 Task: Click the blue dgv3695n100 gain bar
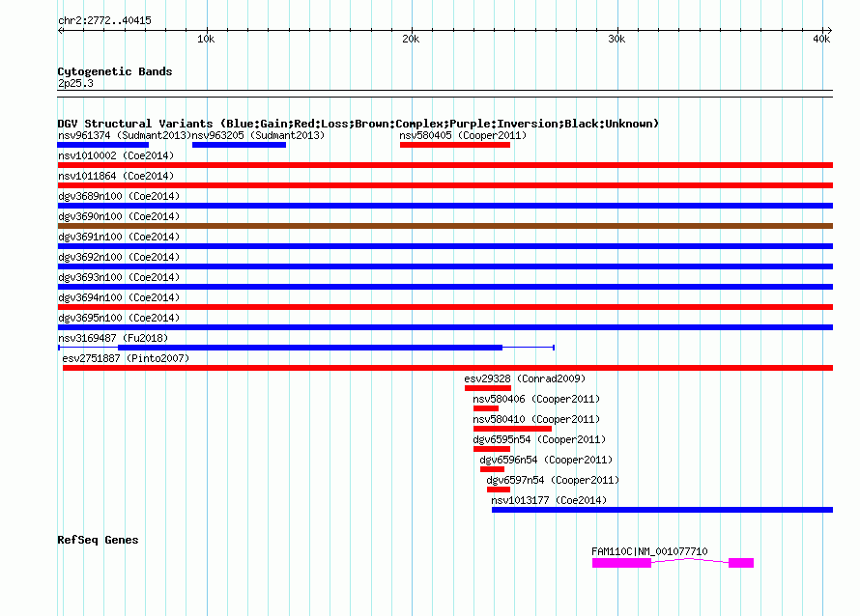point(445,327)
